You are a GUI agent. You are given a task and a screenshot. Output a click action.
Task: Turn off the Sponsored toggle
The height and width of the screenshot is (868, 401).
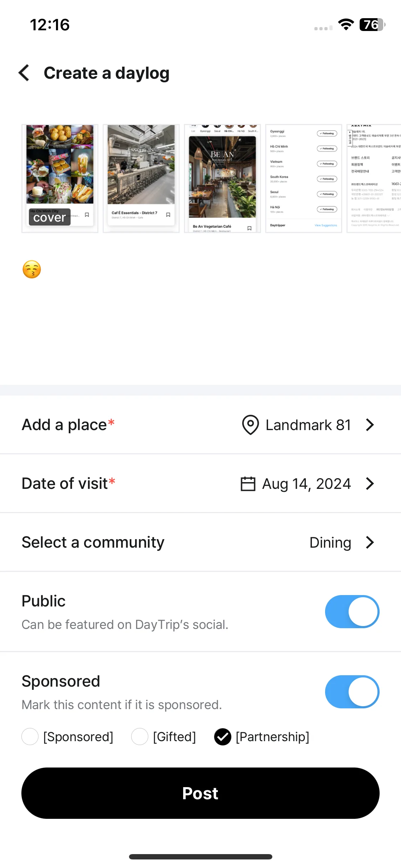coord(352,692)
